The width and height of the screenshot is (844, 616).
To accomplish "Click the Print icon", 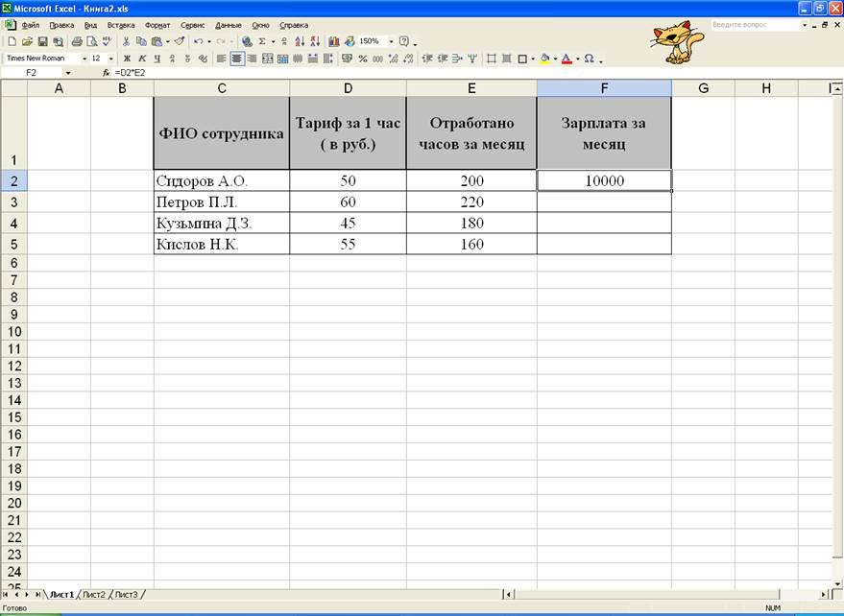I will coord(76,42).
